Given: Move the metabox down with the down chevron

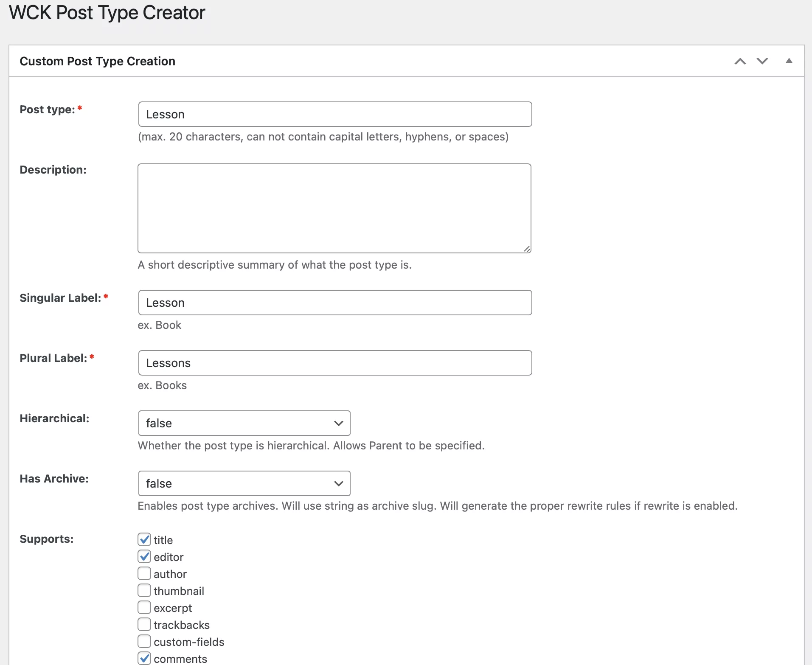Looking at the screenshot, I should click(762, 61).
